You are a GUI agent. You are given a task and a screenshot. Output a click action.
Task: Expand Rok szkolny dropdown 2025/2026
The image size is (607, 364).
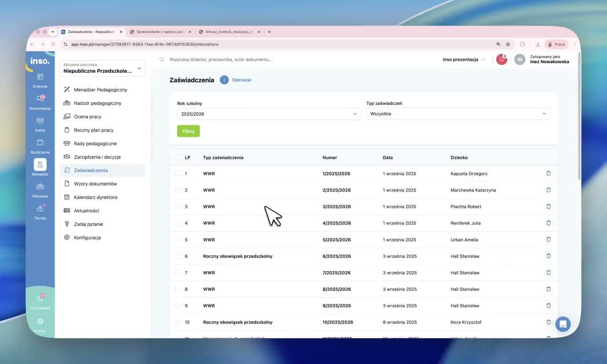point(269,114)
